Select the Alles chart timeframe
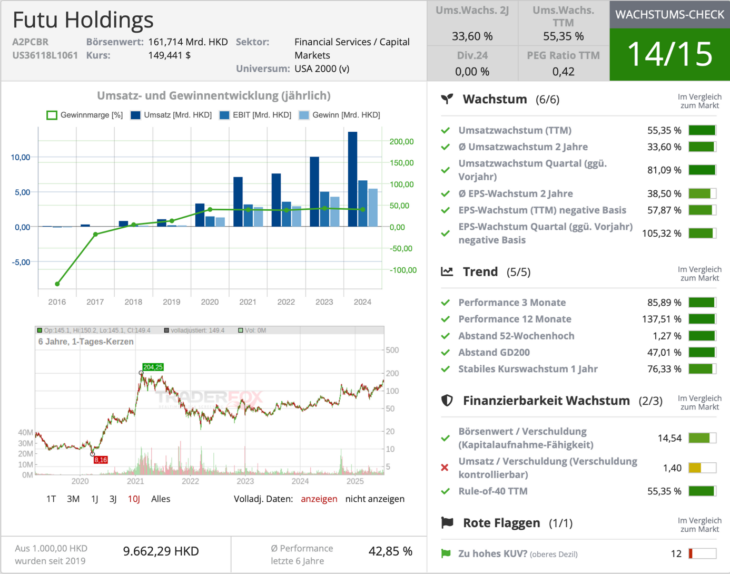Screen dimensions: 730x574 pos(161,499)
